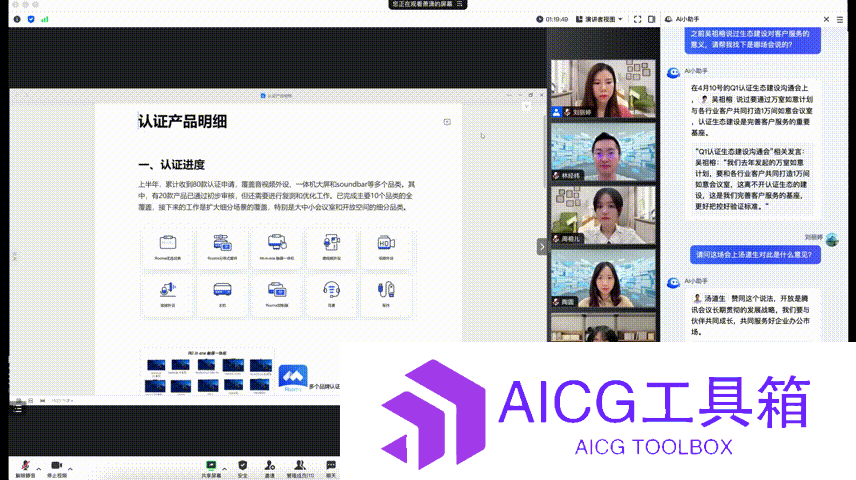Check the green network signal indicator
The width and height of the screenshot is (856, 480).
(45, 19)
